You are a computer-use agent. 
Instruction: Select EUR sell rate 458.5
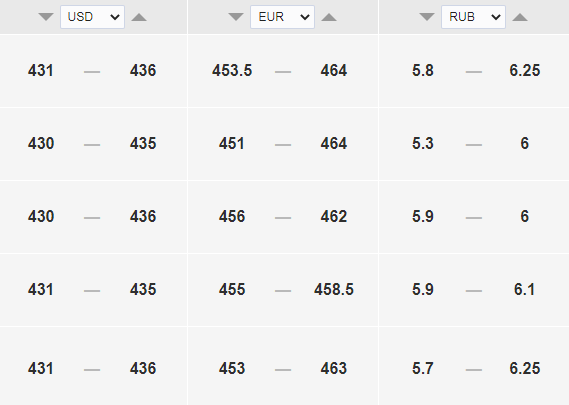(334, 290)
